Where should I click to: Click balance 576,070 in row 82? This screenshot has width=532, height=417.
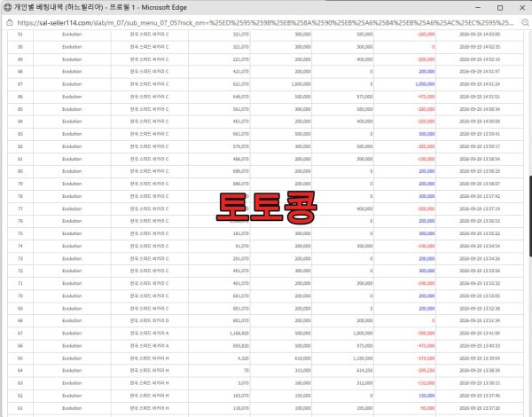tap(241, 146)
